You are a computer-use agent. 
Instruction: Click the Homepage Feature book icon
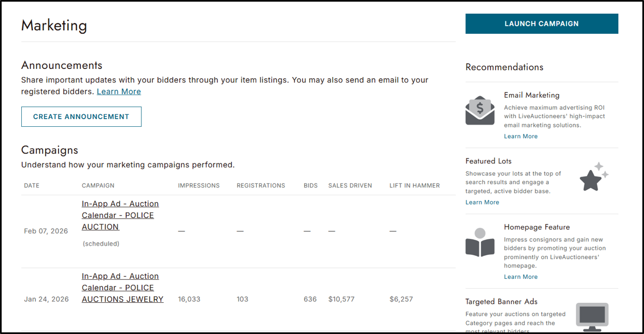(480, 242)
